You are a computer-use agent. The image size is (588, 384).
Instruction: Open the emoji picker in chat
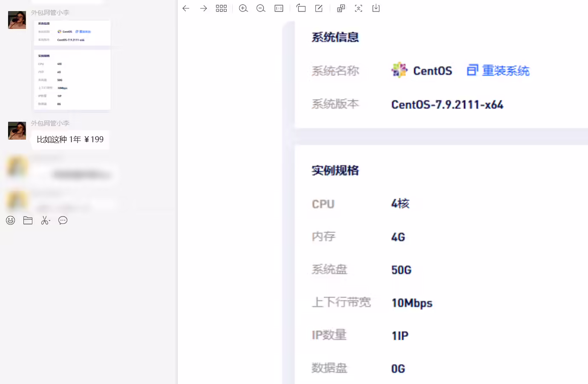click(x=11, y=220)
